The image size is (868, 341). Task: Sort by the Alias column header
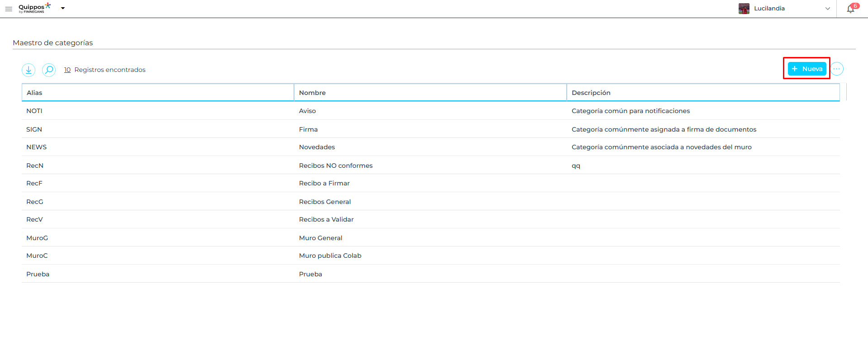34,93
